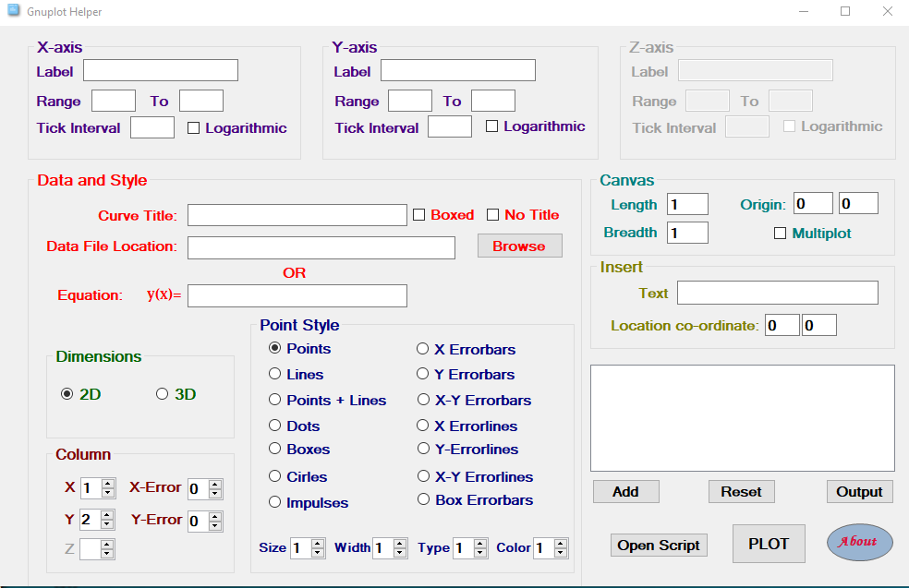
Task: Open Script button click
Action: click(659, 545)
